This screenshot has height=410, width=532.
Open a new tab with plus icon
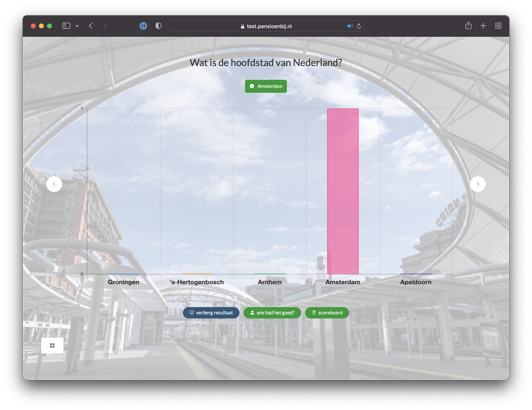pos(483,26)
